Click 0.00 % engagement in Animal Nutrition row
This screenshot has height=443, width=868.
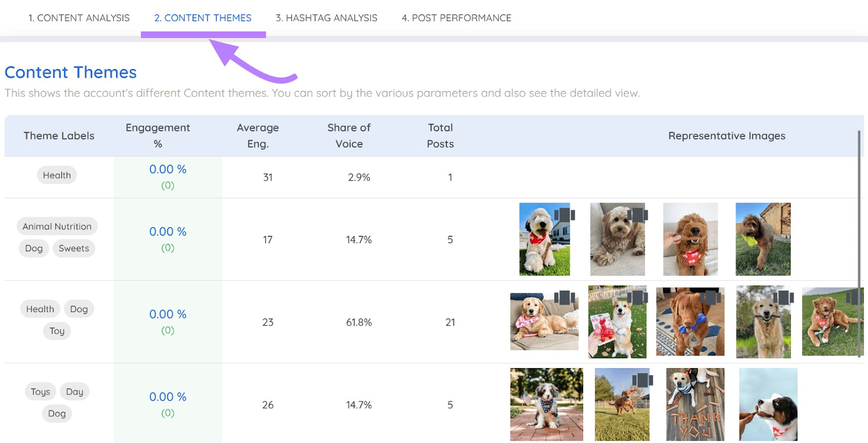click(x=168, y=232)
